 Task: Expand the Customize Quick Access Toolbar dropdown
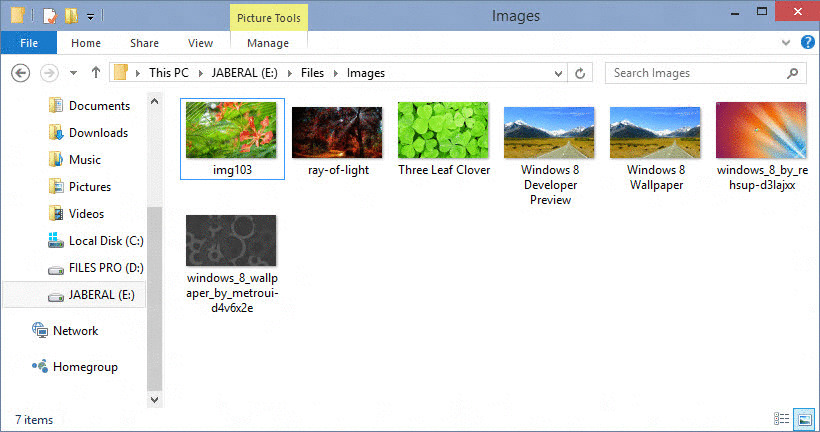coord(90,16)
